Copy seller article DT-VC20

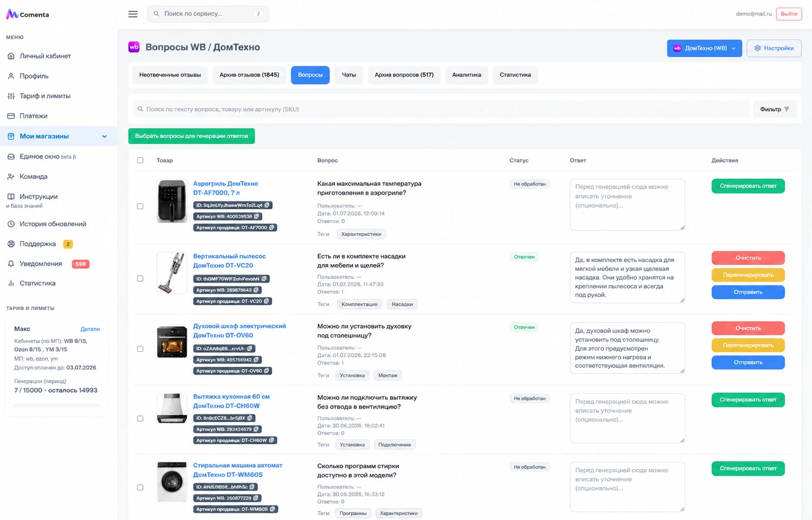(267, 301)
